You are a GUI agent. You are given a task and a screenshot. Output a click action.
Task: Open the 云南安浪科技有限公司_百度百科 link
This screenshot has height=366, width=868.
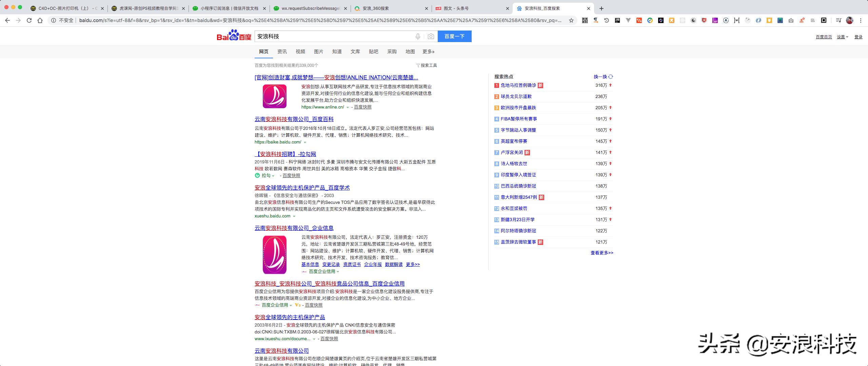(x=294, y=119)
